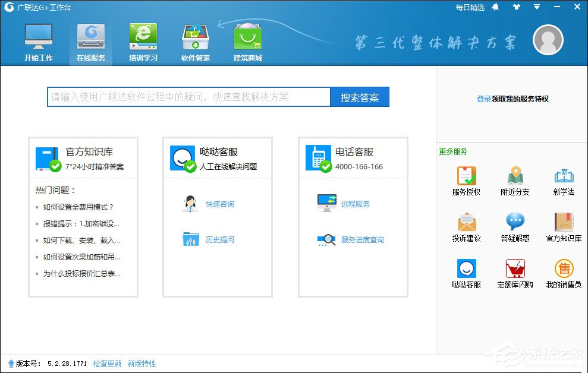Click the 附近分支 map icon

coord(515,176)
